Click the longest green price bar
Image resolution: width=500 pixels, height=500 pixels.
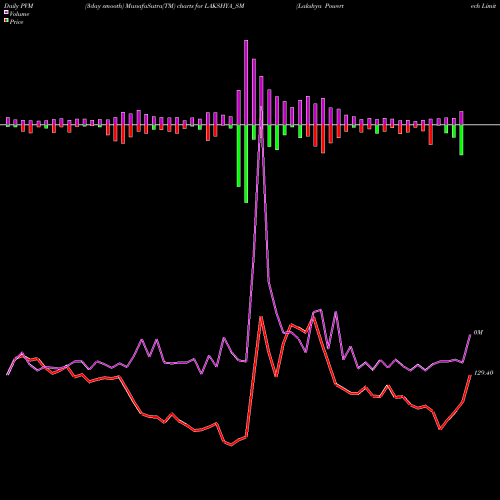coord(246,164)
